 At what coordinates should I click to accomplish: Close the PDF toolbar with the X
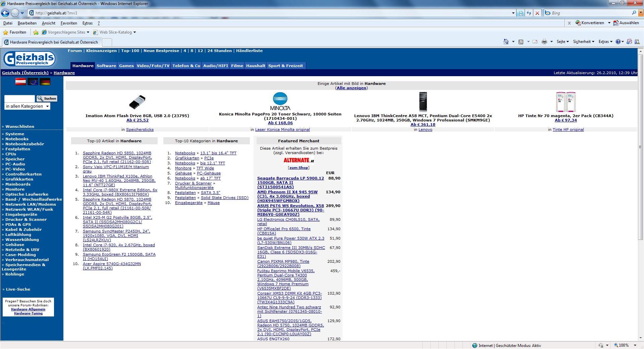(x=569, y=23)
